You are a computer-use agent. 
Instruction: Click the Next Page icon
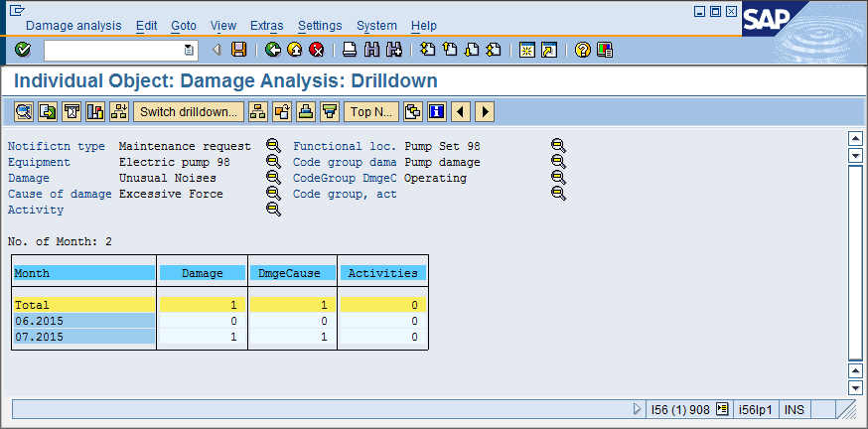pyautogui.click(x=471, y=50)
